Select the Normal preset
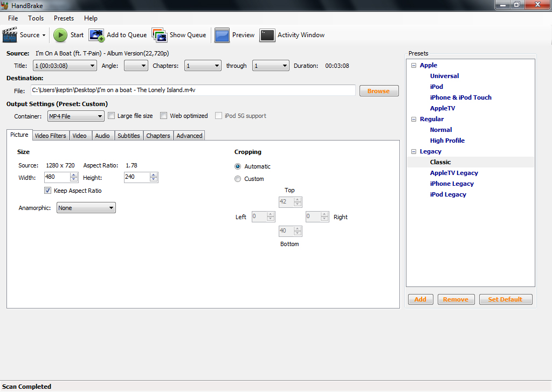This screenshot has width=552, height=392. pyautogui.click(x=441, y=130)
